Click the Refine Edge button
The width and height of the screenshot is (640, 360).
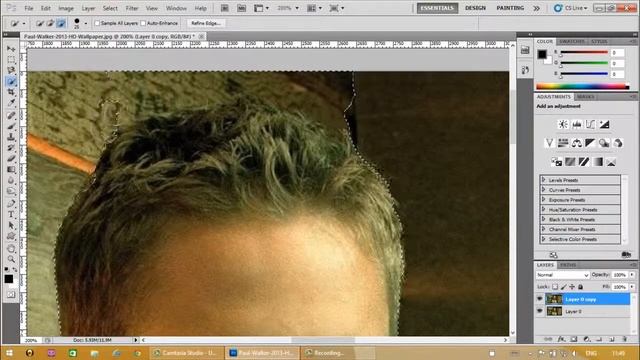pos(206,23)
